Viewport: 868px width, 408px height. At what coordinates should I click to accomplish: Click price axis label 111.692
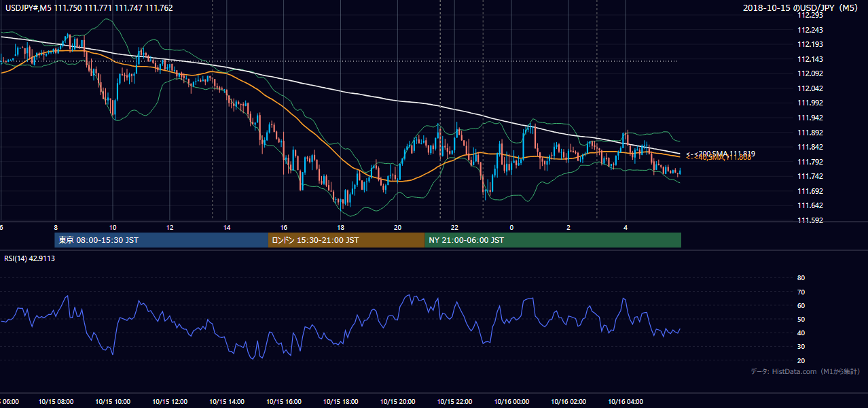coord(812,191)
